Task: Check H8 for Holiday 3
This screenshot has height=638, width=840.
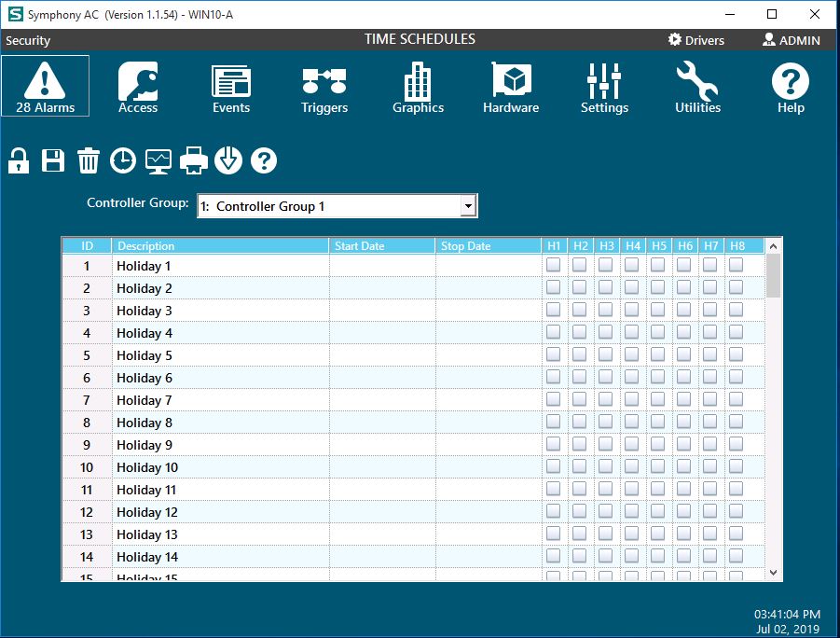Action: (x=737, y=310)
